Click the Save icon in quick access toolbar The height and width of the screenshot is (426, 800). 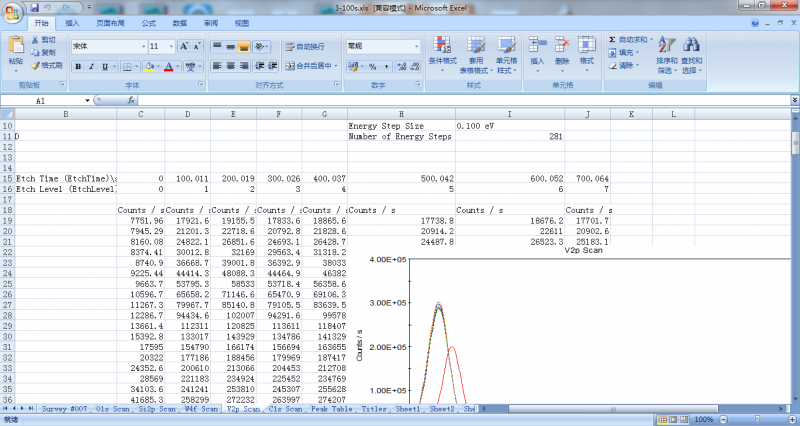point(32,7)
